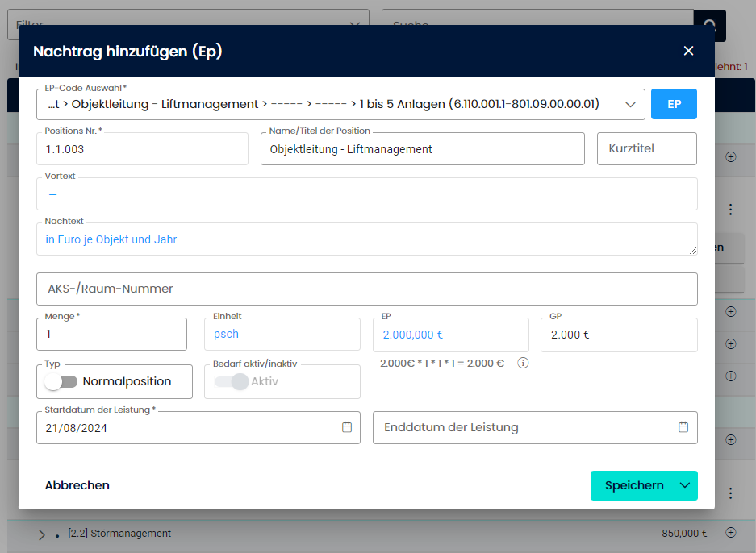Screen dimensions: 756x553
Task: Toggle the Bedarf aktiv/inaktiv switch
Action: point(231,381)
